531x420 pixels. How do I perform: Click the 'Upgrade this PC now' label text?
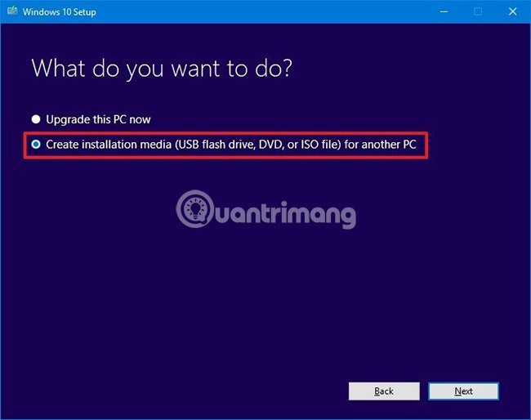click(x=98, y=119)
